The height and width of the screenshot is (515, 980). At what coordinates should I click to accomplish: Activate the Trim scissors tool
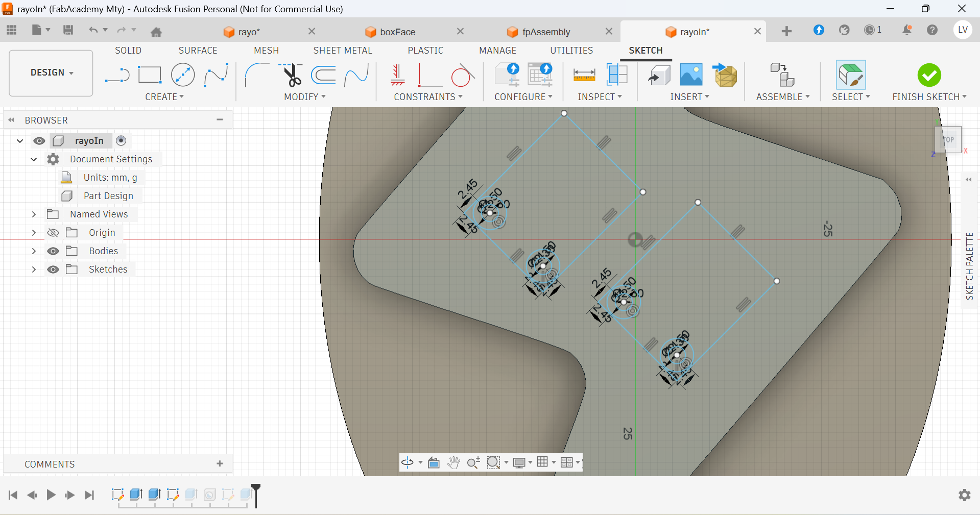point(291,75)
